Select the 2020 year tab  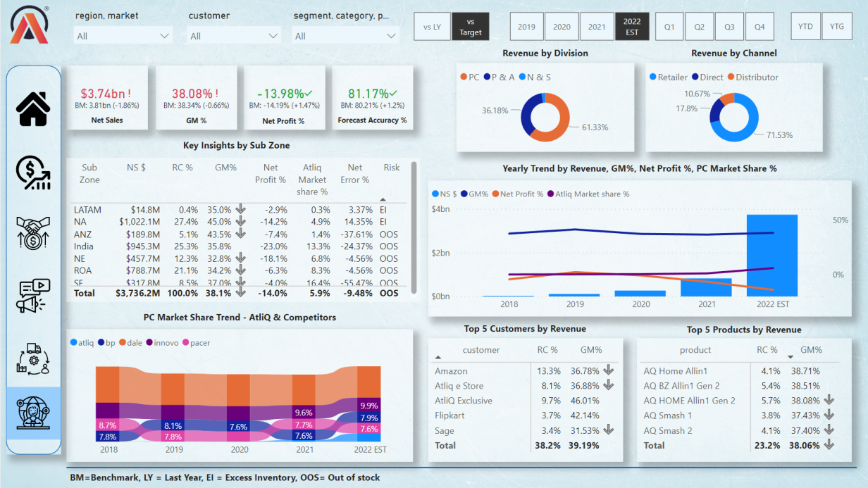click(x=562, y=27)
